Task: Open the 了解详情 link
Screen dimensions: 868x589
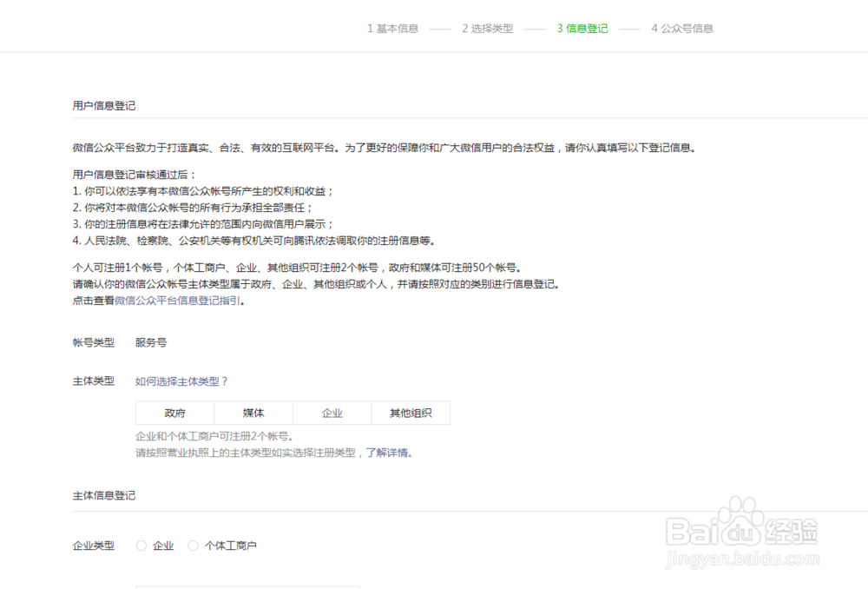Action: [390, 452]
